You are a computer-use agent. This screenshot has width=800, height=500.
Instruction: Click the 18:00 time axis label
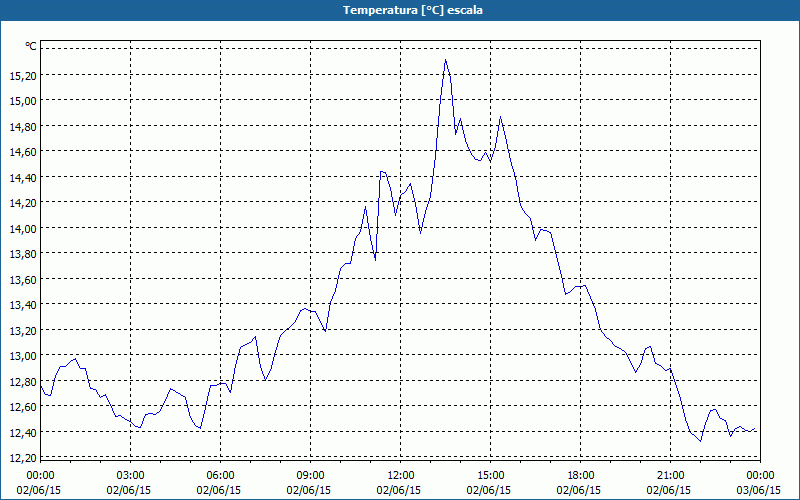pyautogui.click(x=581, y=476)
